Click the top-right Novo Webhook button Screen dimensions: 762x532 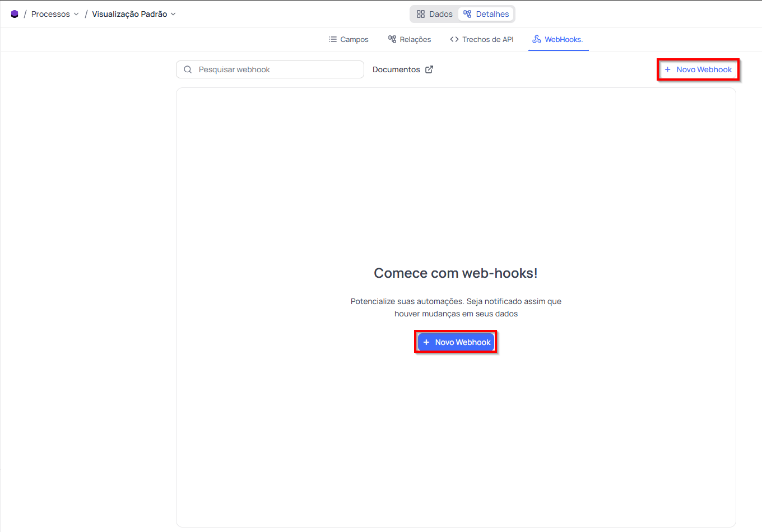click(x=698, y=69)
